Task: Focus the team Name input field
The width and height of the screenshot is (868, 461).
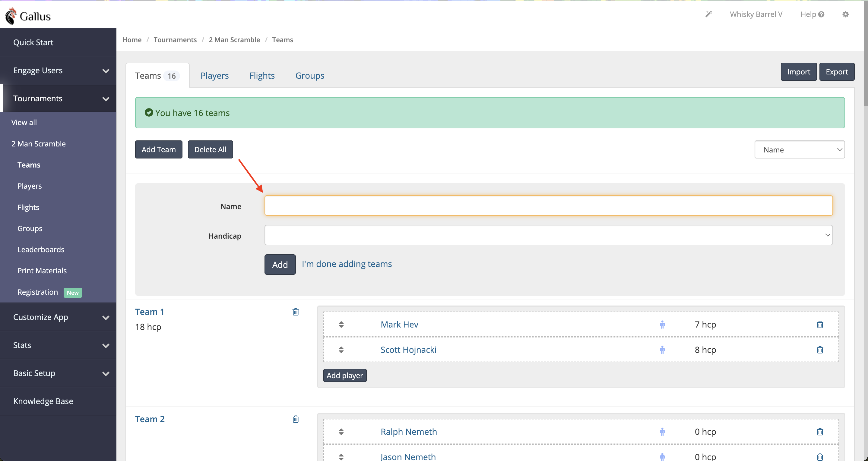Action: pos(548,205)
